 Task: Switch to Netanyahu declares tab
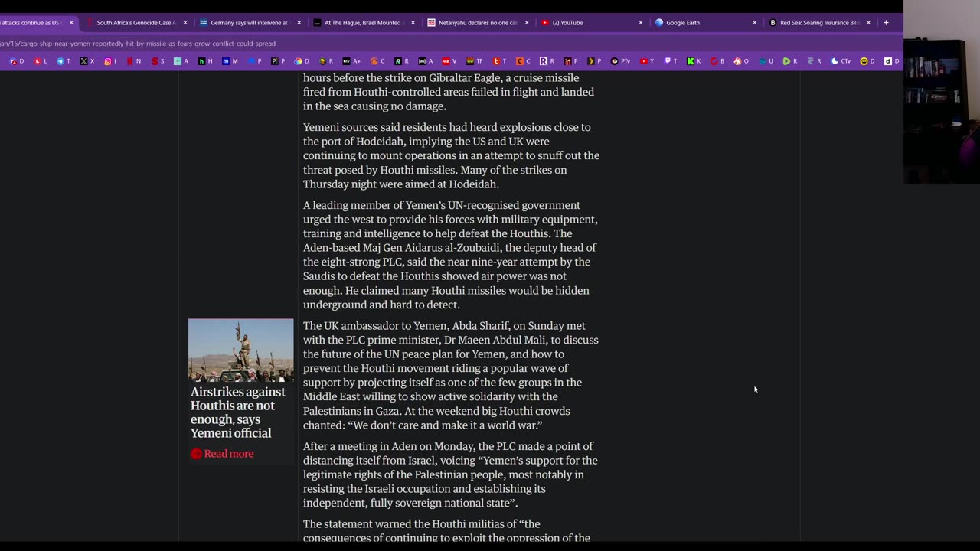coord(477,23)
